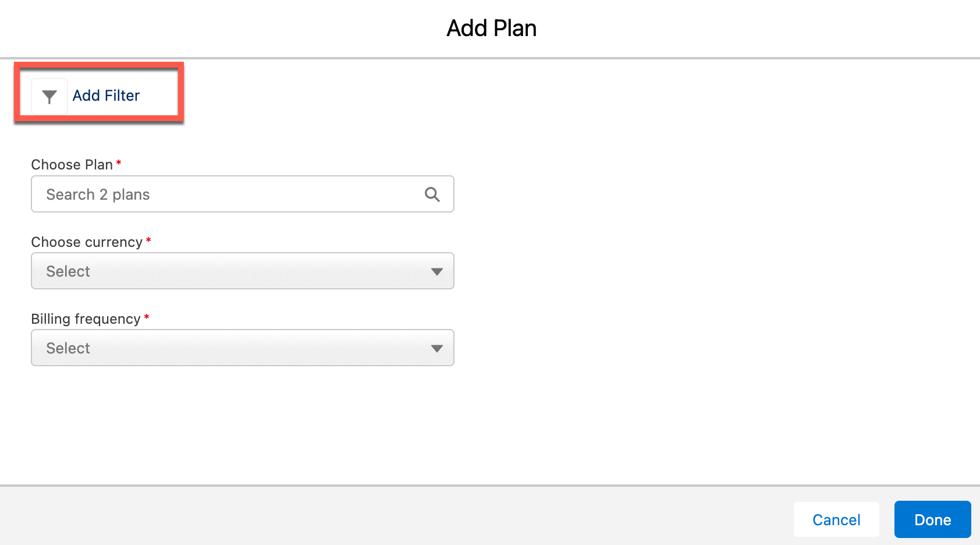
Task: Click the red asterisk beside Billing frequency
Action: tap(147, 317)
